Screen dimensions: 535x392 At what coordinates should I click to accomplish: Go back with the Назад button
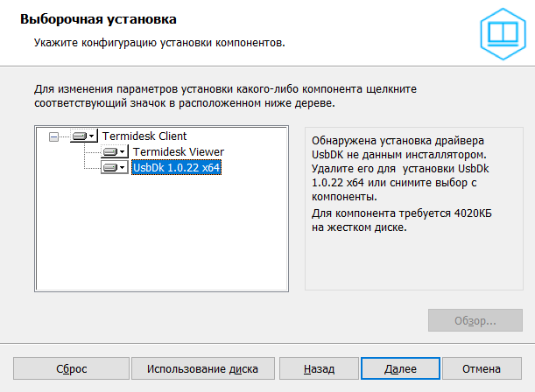319,368
